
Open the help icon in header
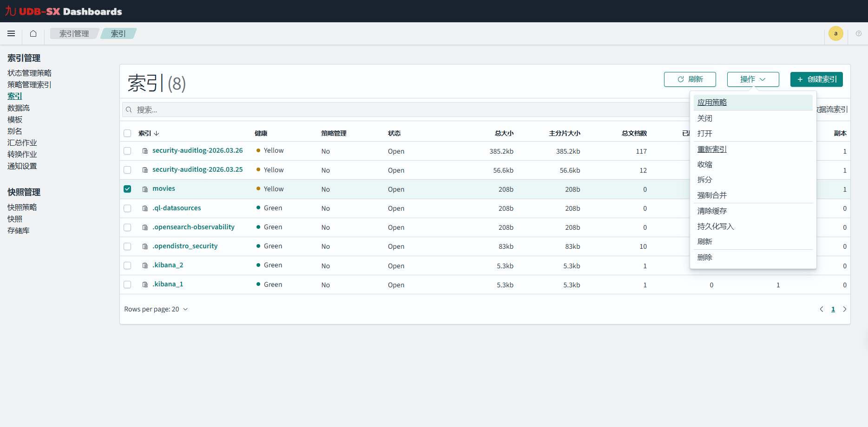[858, 33]
